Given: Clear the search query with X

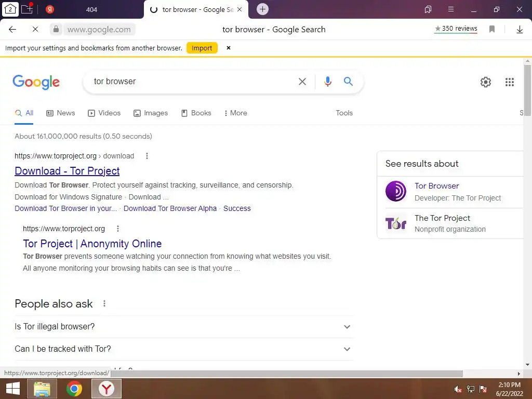Looking at the screenshot, I should pos(302,82).
